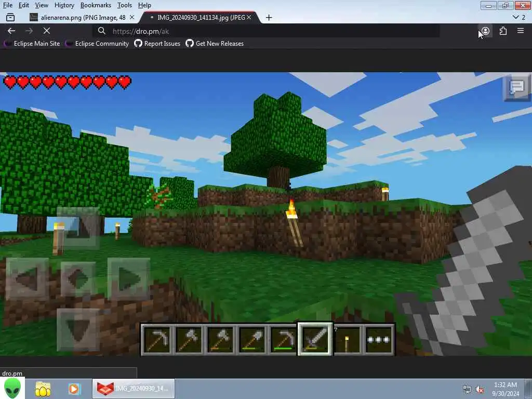Open the History menu
This screenshot has width=532, height=399.
[x=64, y=5]
